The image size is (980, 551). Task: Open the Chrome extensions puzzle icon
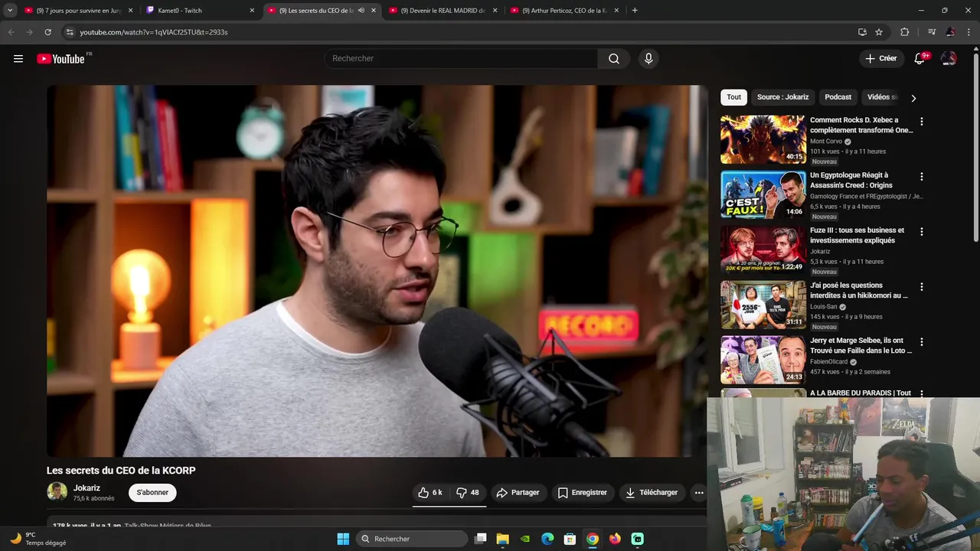905,32
